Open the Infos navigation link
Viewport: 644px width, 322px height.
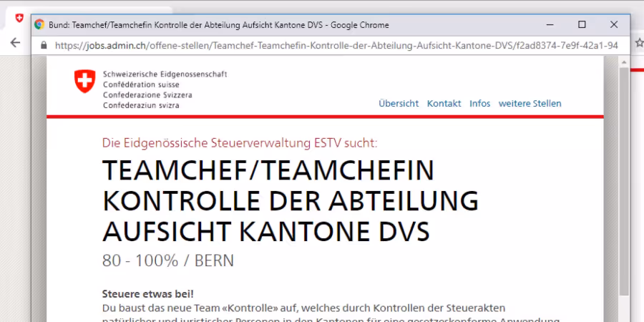coord(479,104)
